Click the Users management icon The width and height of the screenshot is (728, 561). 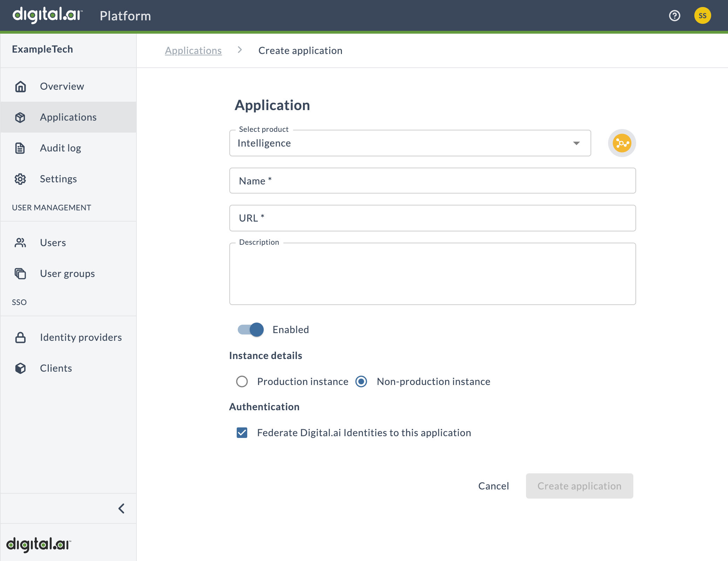coord(21,242)
